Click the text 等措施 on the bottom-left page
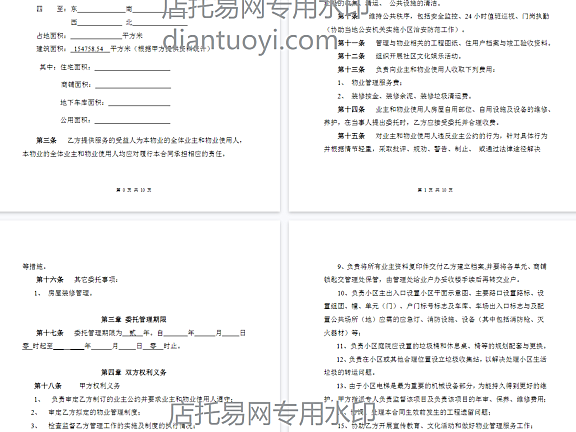This screenshot has height=432, width=576. [34, 267]
